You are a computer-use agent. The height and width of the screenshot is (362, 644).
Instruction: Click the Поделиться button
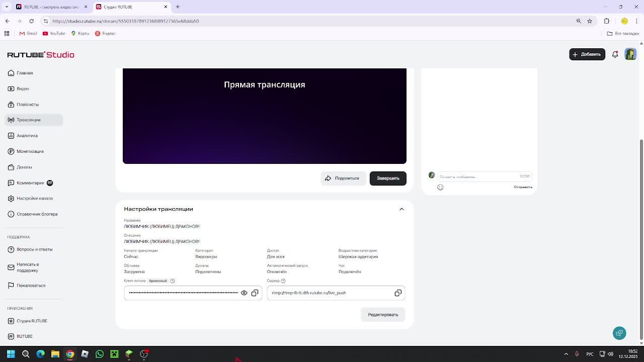tap(343, 178)
